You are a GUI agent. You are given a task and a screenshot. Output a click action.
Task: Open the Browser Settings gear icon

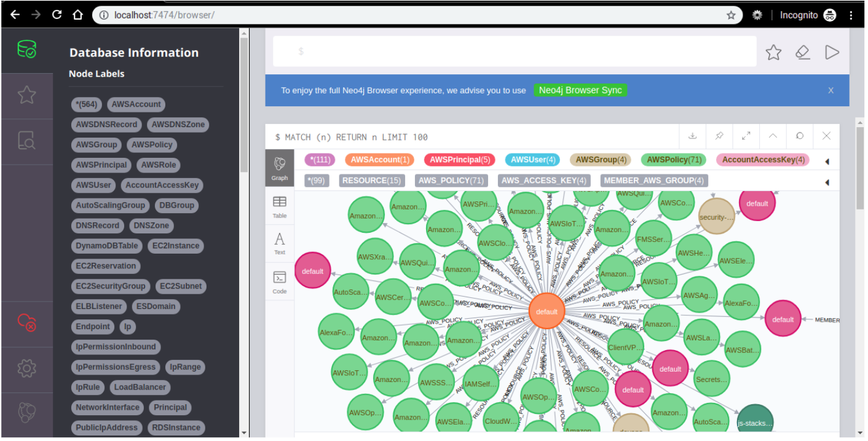(26, 368)
